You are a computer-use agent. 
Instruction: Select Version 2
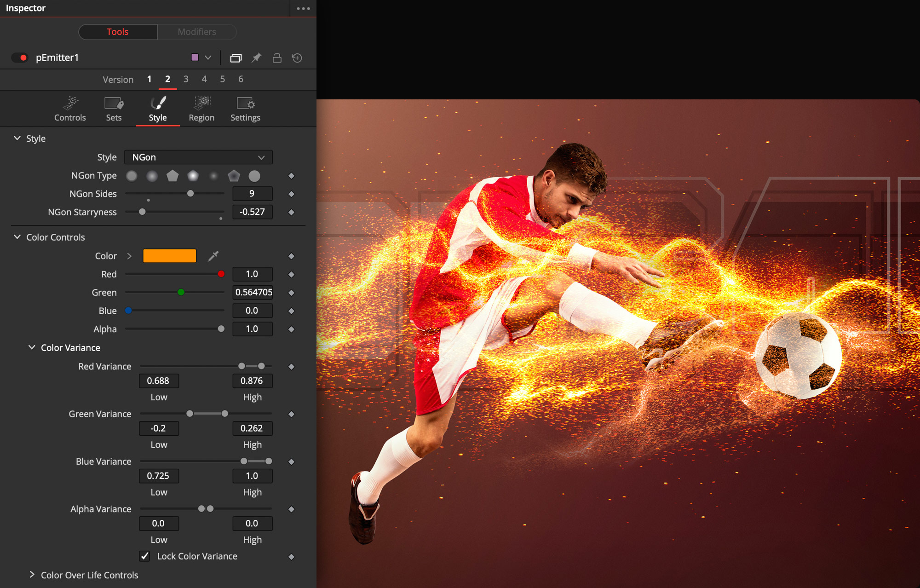pyautogui.click(x=167, y=79)
